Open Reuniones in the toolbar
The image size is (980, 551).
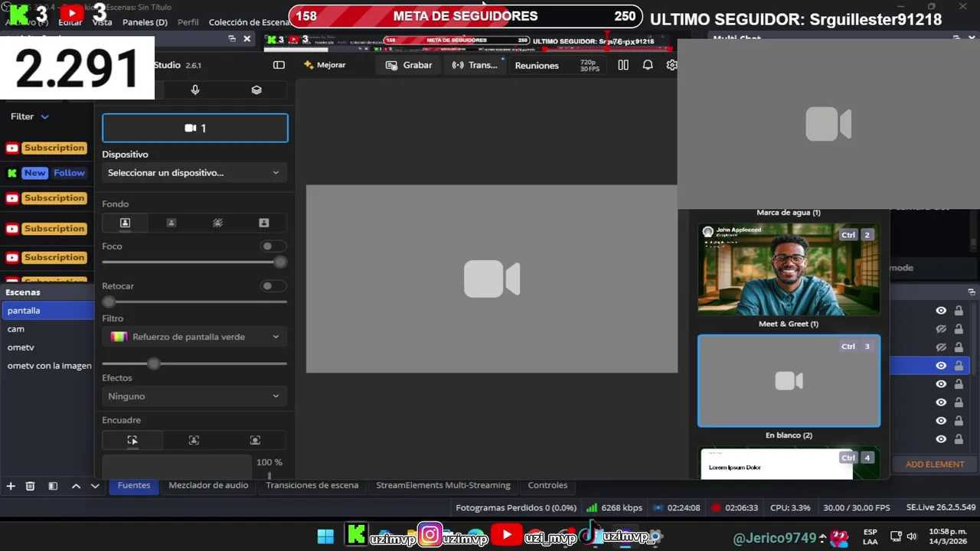click(x=537, y=65)
